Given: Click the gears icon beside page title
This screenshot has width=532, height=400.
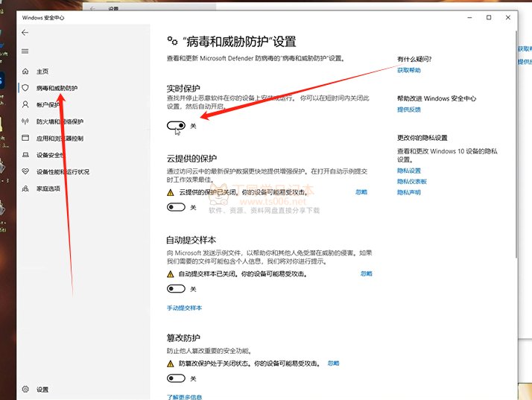Looking at the screenshot, I should (172, 41).
